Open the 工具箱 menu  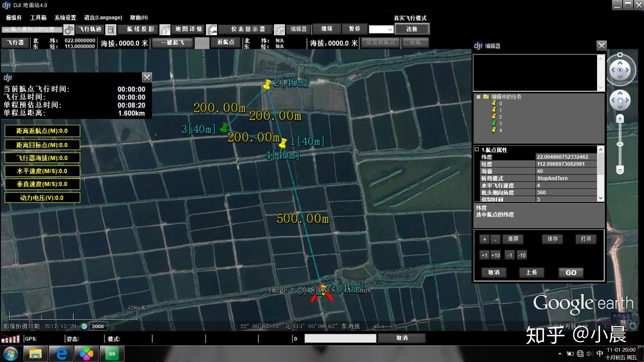(x=38, y=18)
